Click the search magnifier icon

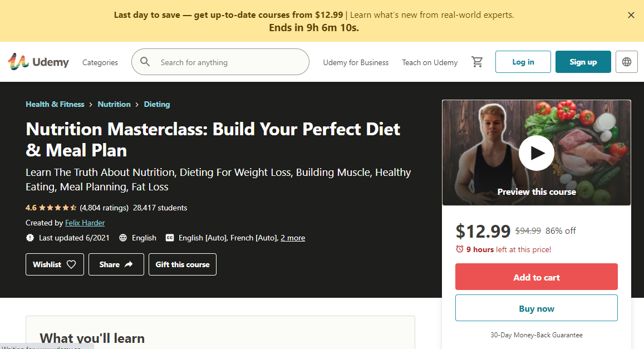click(145, 62)
